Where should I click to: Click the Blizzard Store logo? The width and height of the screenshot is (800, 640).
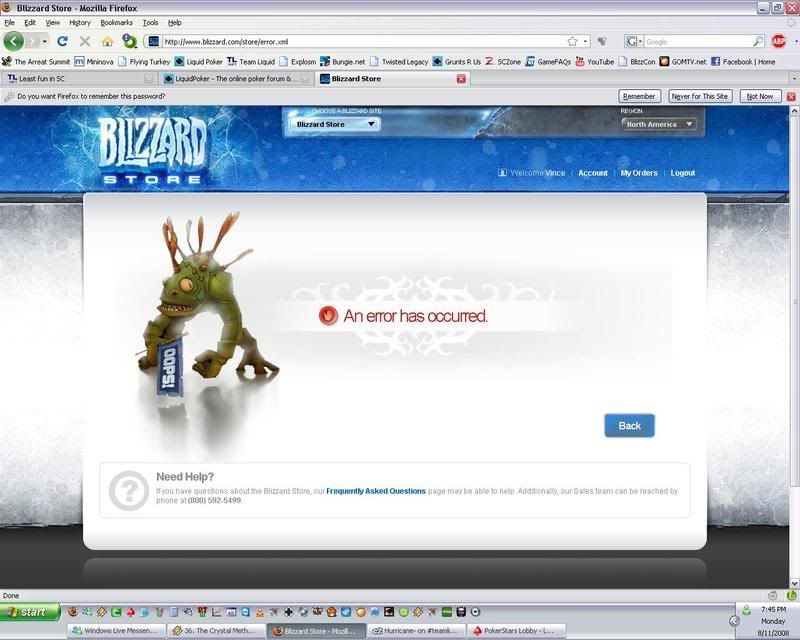tap(152, 151)
